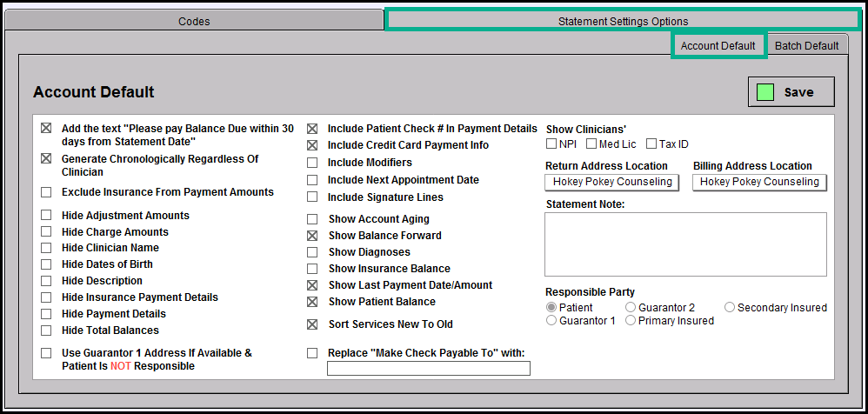Image resolution: width=868 pixels, height=414 pixels.
Task: Click the Save button
Action: 791,92
